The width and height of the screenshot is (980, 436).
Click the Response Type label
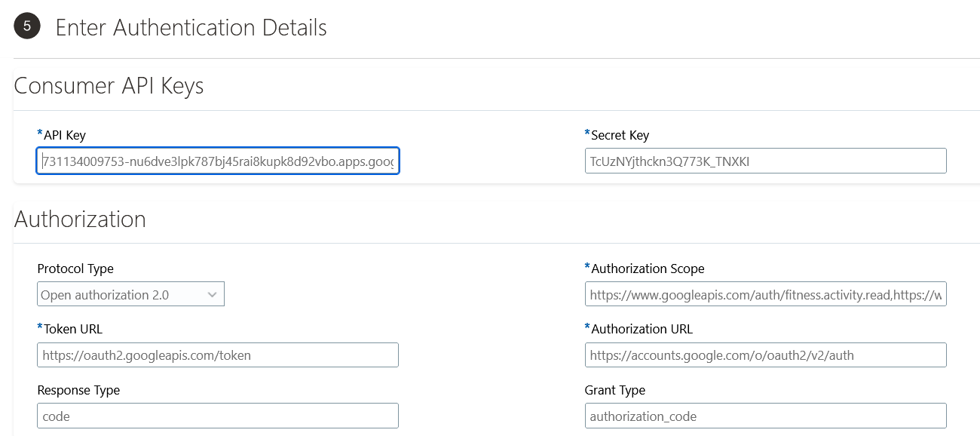tap(78, 391)
